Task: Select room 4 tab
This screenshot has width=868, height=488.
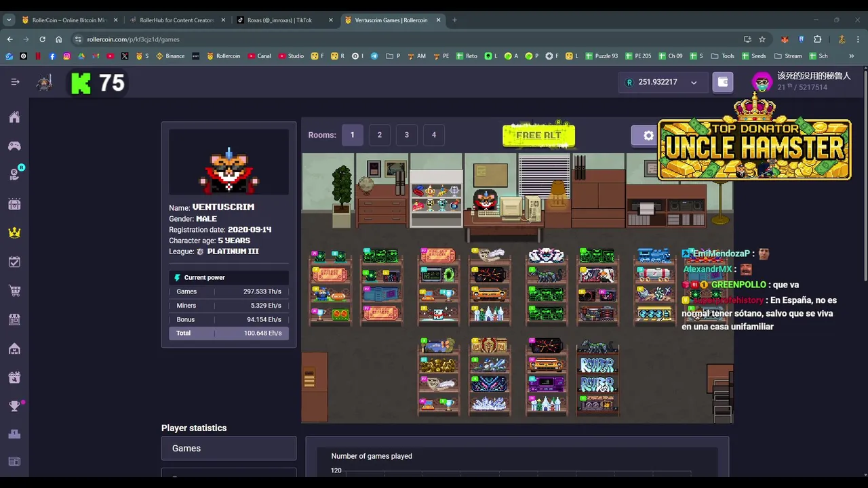Action: [x=434, y=135]
